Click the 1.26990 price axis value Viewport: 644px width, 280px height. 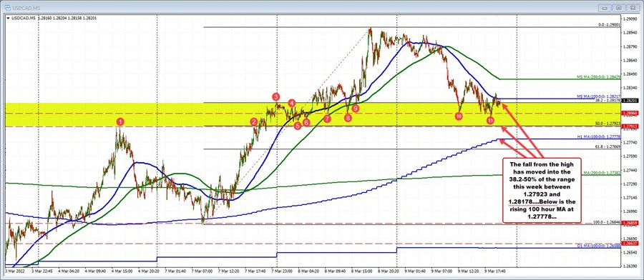[x=630, y=211]
